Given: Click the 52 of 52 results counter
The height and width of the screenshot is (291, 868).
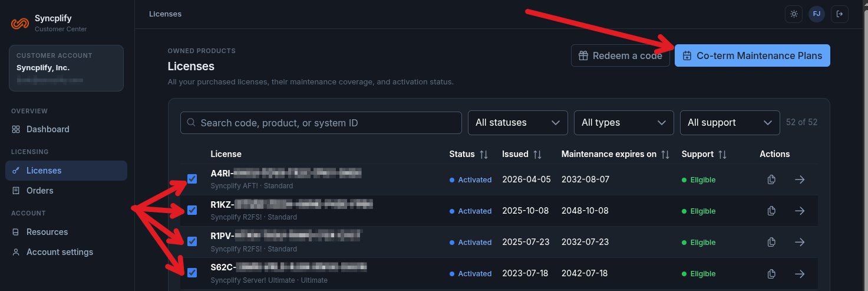Looking at the screenshot, I should [801, 122].
